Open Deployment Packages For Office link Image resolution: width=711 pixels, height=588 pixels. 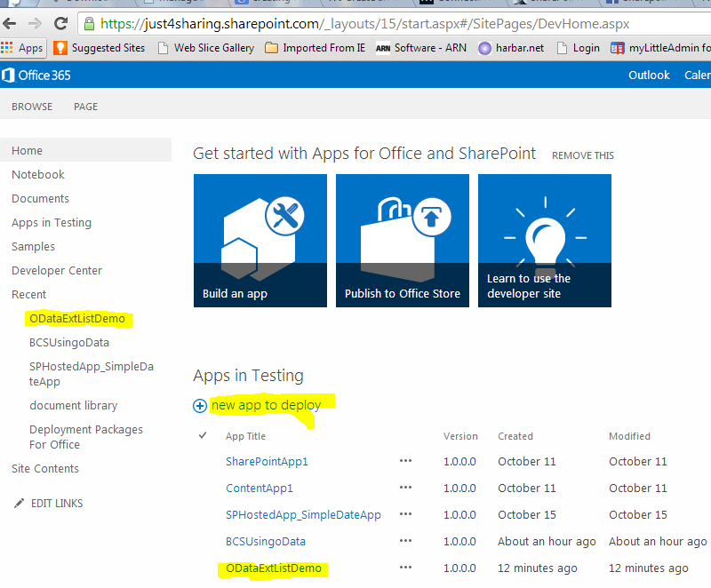point(86,437)
